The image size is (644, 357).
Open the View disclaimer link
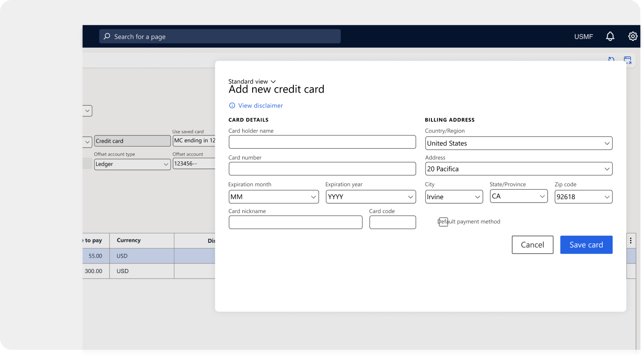pyautogui.click(x=261, y=106)
